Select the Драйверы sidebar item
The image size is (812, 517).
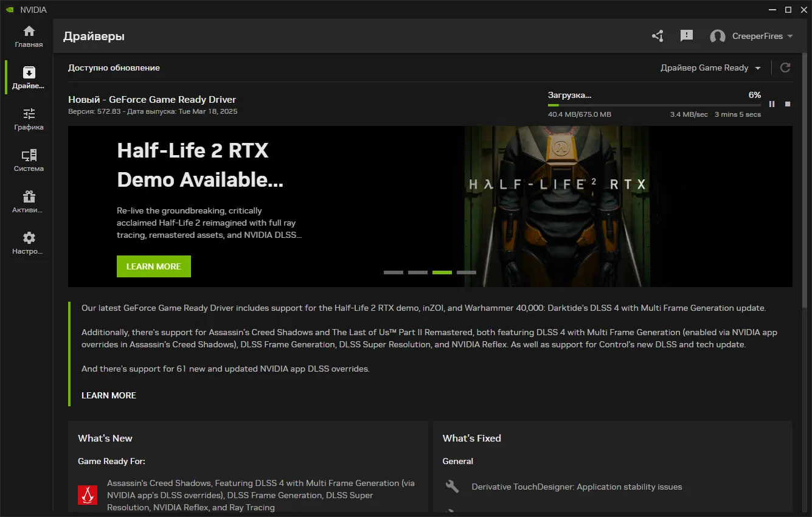(x=29, y=78)
